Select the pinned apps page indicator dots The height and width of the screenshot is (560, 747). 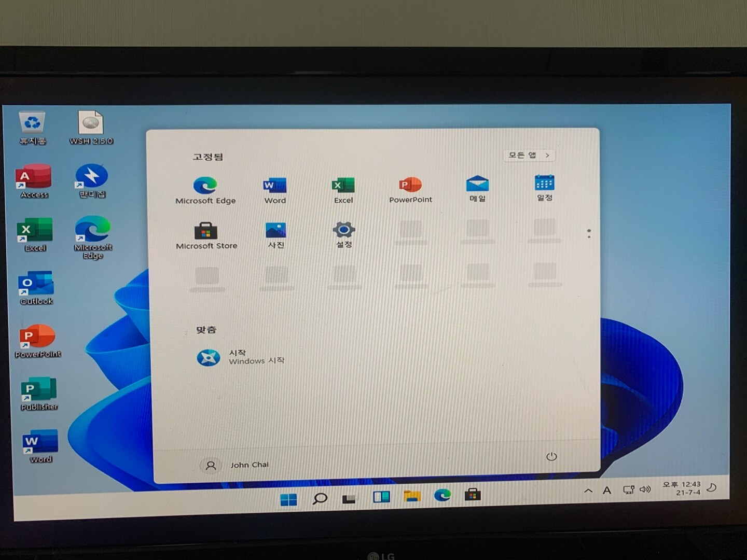(x=589, y=233)
